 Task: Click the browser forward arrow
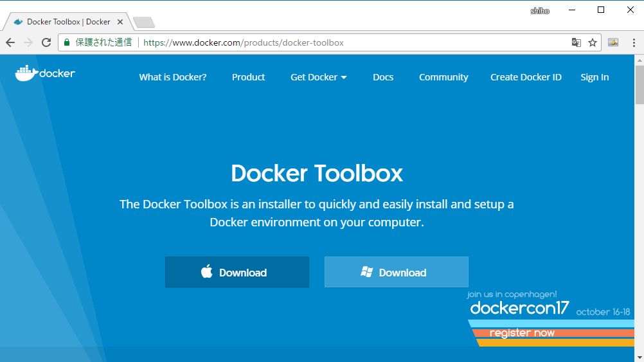click(28, 42)
